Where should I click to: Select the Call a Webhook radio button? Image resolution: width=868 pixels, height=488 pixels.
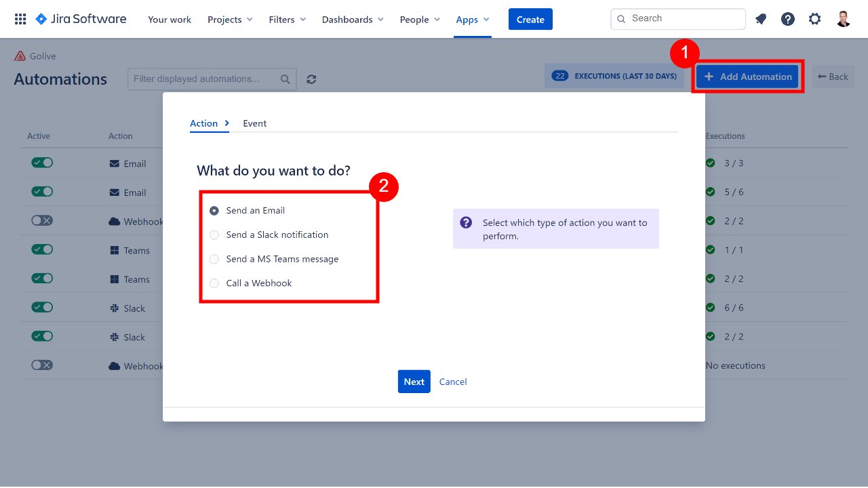214,283
